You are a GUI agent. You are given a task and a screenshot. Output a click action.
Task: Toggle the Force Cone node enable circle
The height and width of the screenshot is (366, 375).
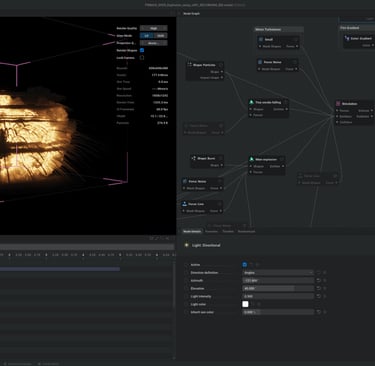coord(220,204)
